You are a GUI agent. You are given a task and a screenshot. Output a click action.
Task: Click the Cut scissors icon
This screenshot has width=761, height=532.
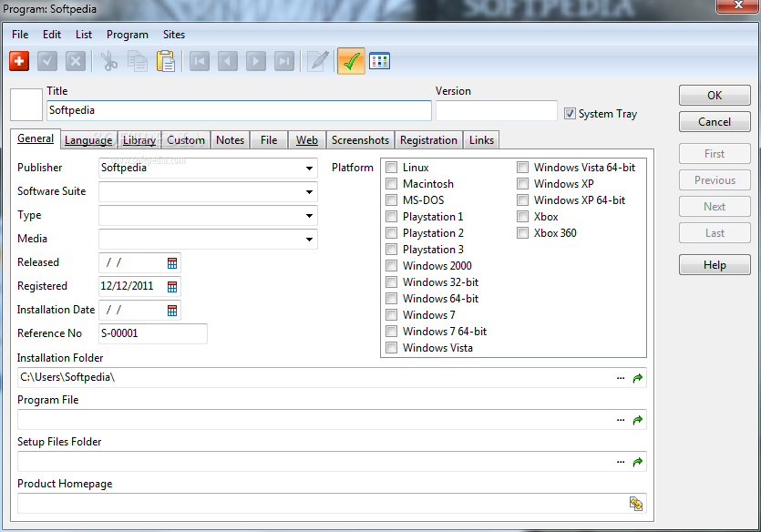click(109, 61)
